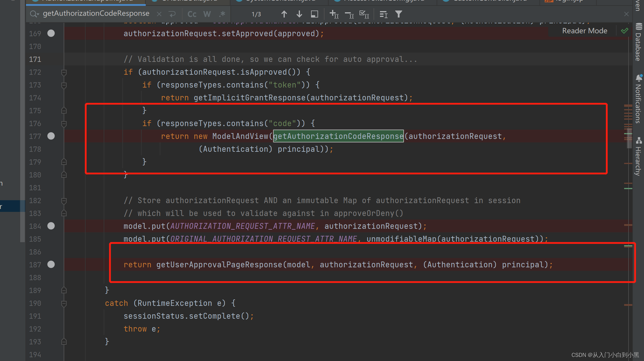Toggle breakpoint on line 187

(x=51, y=264)
